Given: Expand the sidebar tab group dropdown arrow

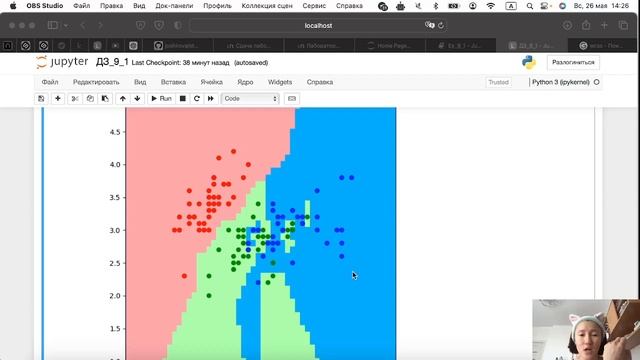Looking at the screenshot, I should (x=65, y=25).
